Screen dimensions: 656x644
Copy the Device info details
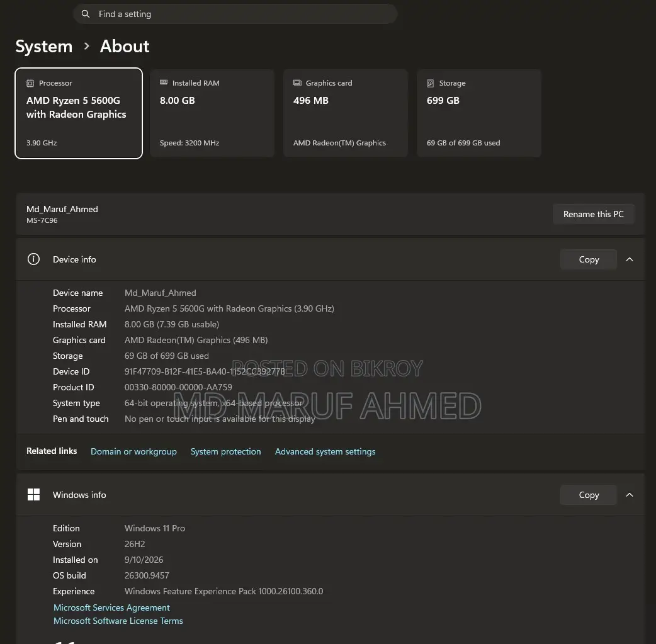[589, 259]
